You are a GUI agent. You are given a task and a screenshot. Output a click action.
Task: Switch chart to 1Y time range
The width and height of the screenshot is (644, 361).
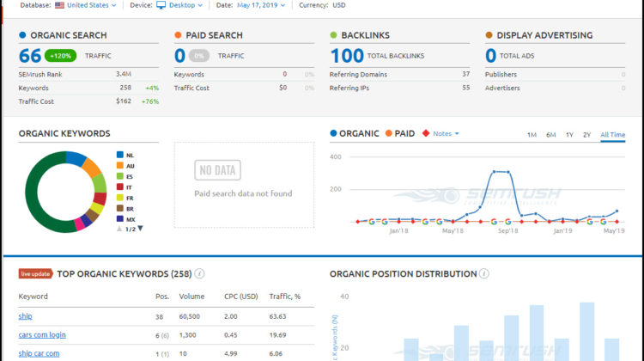(x=569, y=135)
